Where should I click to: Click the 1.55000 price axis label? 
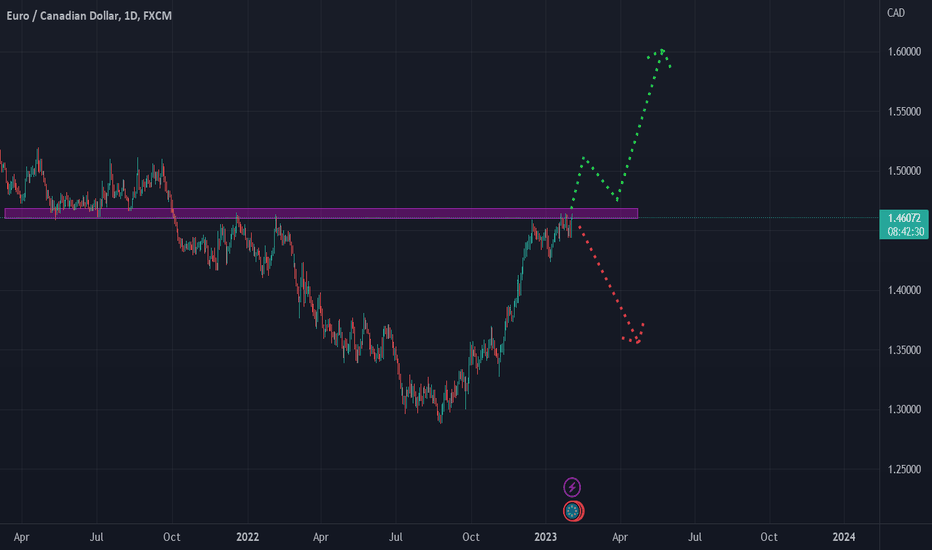point(904,111)
